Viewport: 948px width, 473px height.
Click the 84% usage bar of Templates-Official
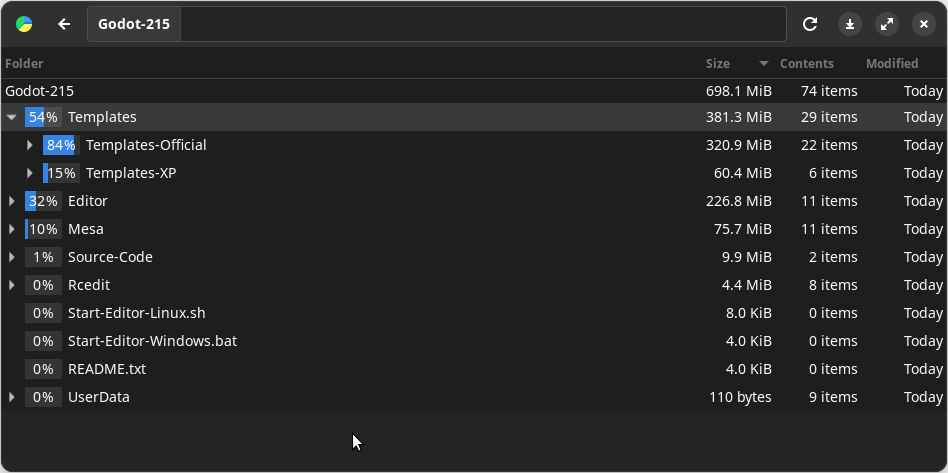(x=61, y=145)
